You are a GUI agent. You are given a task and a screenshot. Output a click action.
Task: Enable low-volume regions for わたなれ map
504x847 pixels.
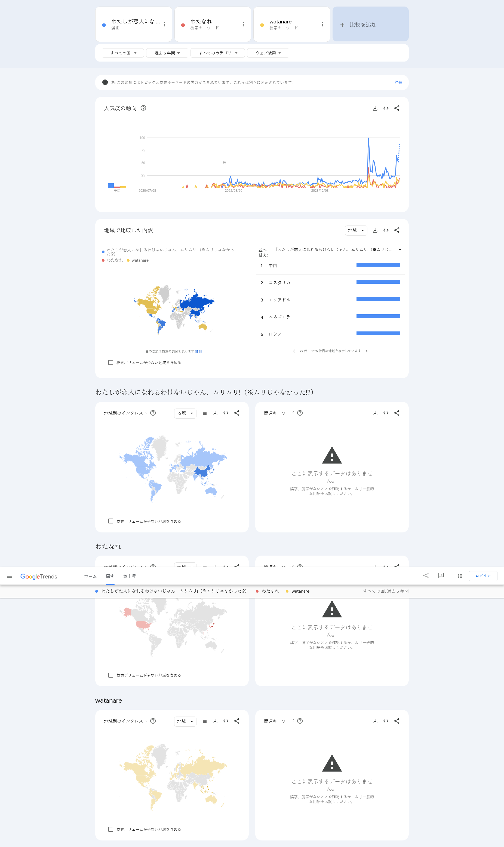click(111, 675)
